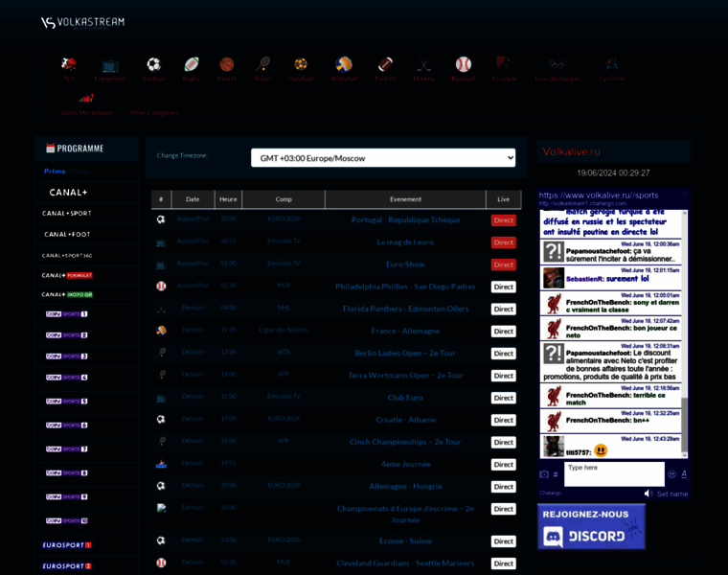Open the Prime Video channel
The height and width of the screenshot is (575, 728).
pyautogui.click(x=66, y=172)
